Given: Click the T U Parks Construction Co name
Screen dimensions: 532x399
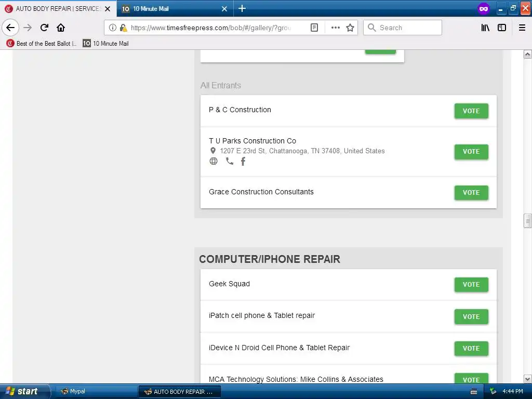Looking at the screenshot, I should click(x=252, y=141).
